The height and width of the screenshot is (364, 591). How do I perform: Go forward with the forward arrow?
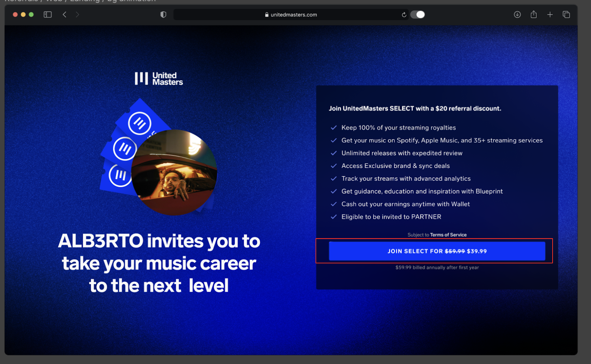click(77, 15)
